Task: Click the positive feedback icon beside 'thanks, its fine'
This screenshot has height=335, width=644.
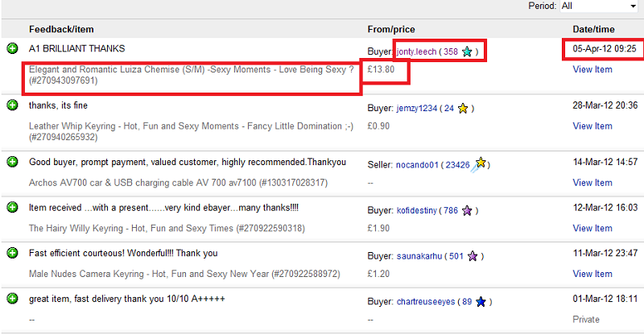Action: (x=12, y=105)
